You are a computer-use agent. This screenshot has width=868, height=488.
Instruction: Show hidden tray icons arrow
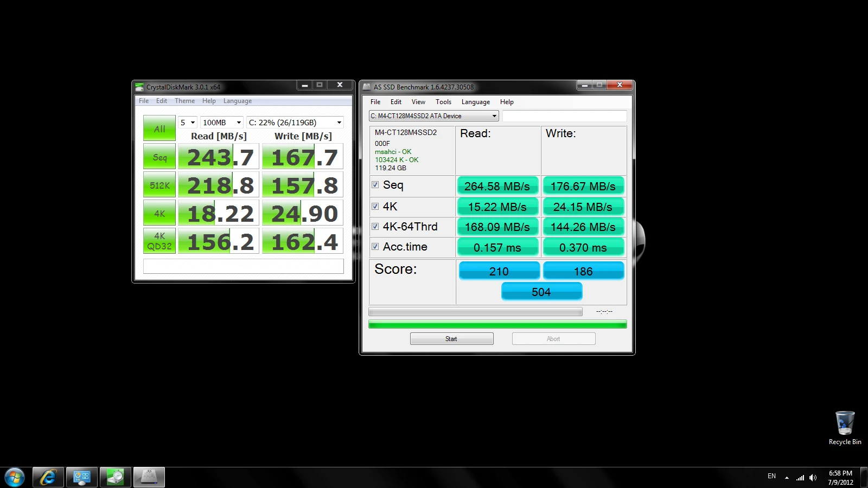[787, 478]
